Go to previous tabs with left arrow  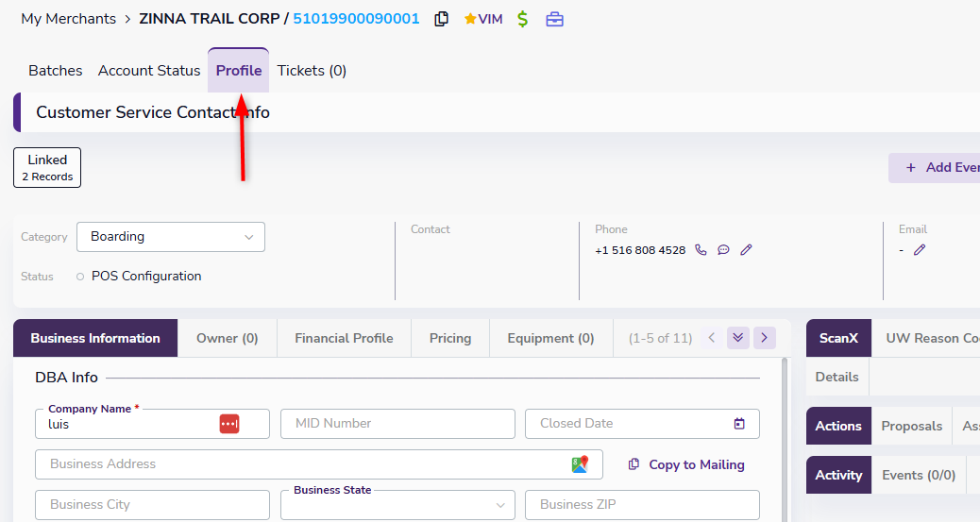[711, 338]
